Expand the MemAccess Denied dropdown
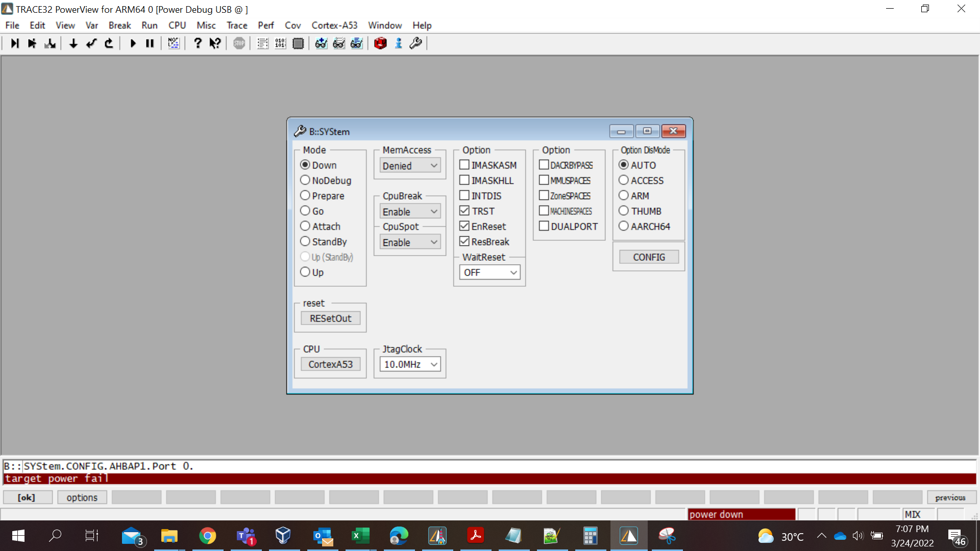 pos(410,166)
